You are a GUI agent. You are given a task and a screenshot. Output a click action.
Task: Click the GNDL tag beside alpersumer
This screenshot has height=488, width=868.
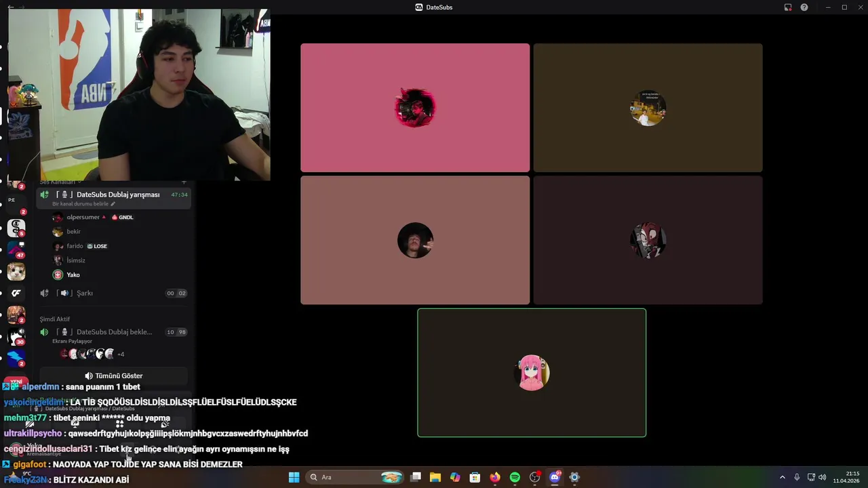click(123, 217)
